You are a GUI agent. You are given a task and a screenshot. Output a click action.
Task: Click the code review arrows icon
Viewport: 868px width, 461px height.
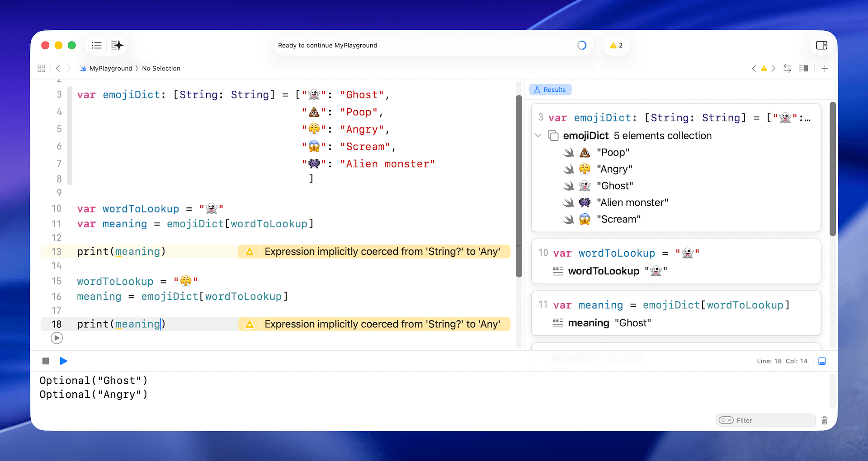(787, 68)
